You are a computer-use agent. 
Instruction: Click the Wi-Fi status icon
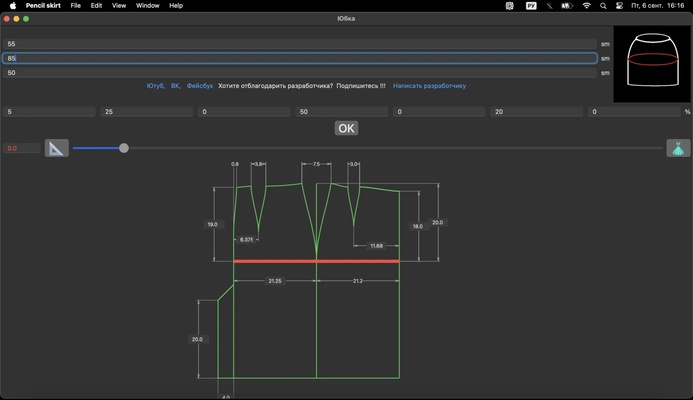pos(585,5)
